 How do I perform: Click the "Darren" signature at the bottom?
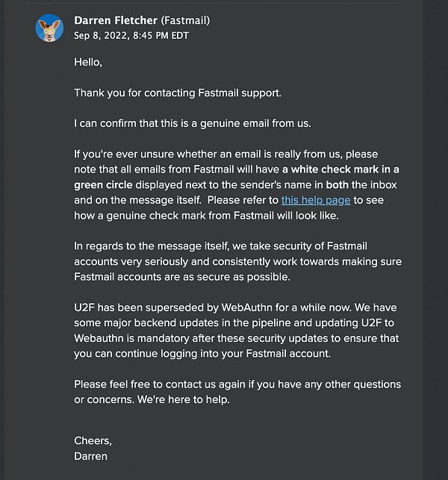point(90,456)
